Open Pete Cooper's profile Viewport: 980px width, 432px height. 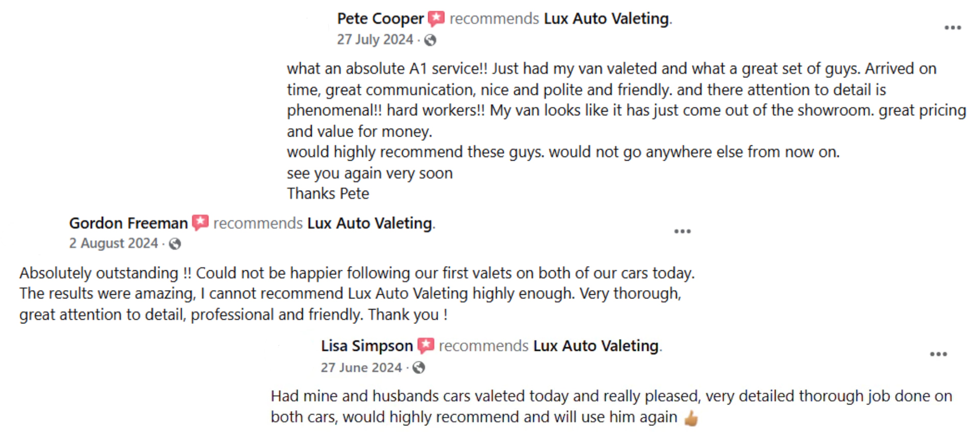pos(381,19)
